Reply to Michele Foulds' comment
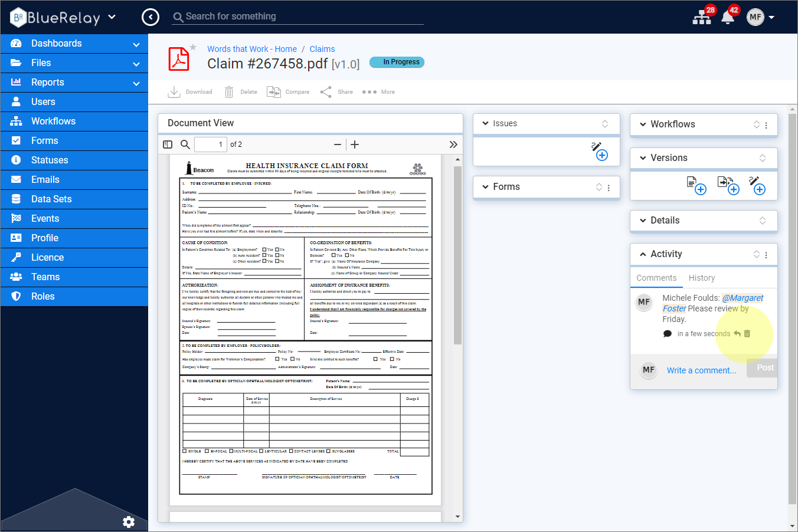Screen dimensions: 798x532 [737, 334]
